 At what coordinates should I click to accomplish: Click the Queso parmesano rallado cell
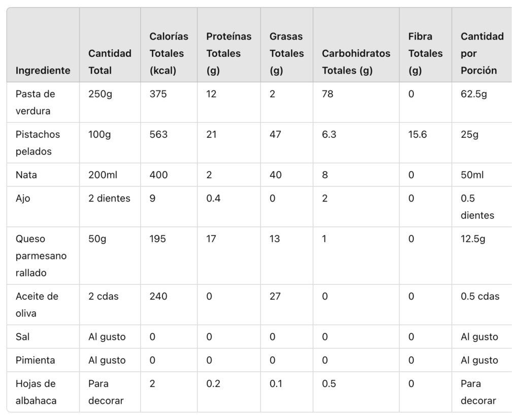[x=41, y=255]
